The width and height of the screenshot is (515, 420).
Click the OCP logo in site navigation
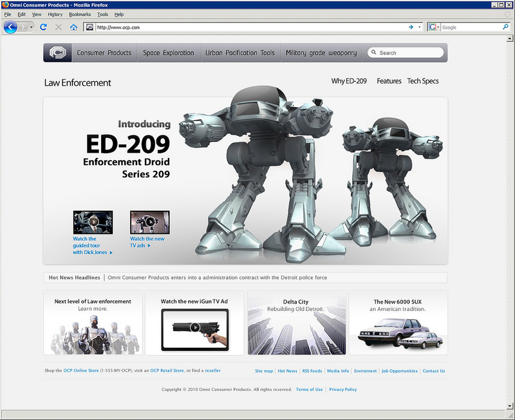point(57,53)
